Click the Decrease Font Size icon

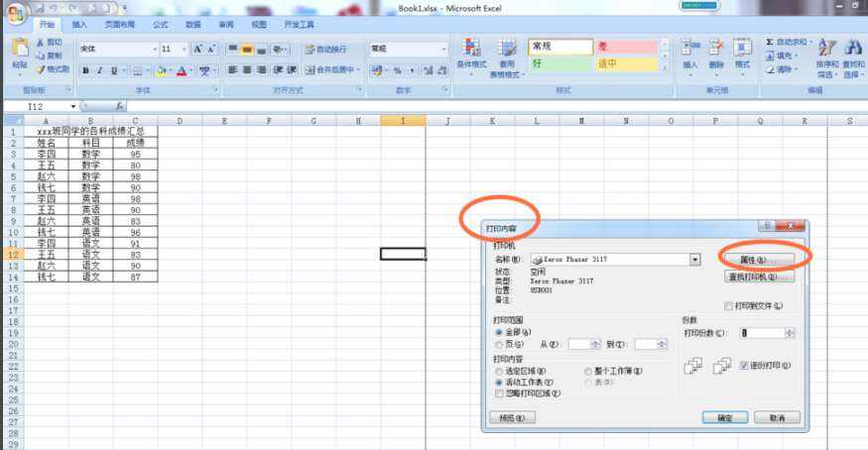tap(212, 50)
